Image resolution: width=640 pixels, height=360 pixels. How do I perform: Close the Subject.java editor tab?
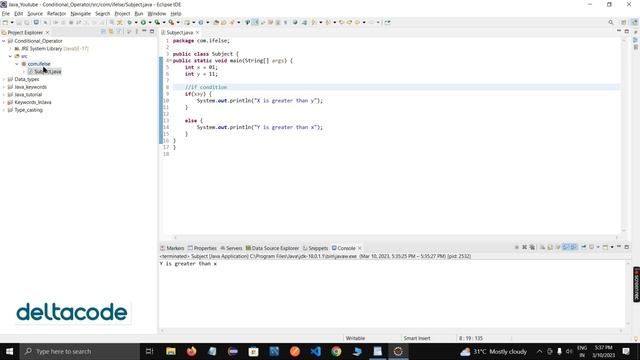(x=198, y=32)
